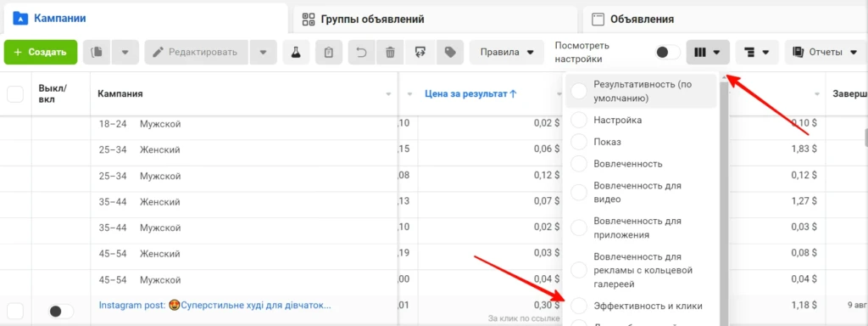
Task: Click the 35–44 Женский row
Action: tap(139, 201)
